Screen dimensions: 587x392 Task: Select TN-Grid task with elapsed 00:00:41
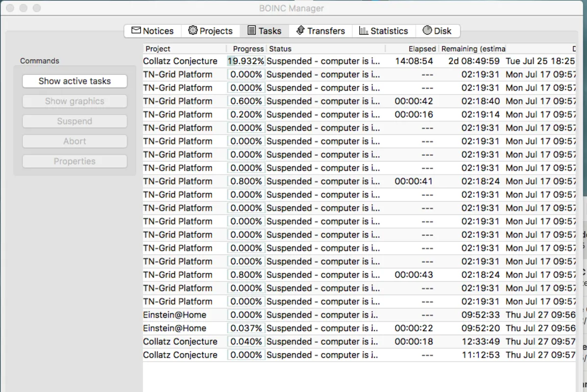tap(359, 181)
